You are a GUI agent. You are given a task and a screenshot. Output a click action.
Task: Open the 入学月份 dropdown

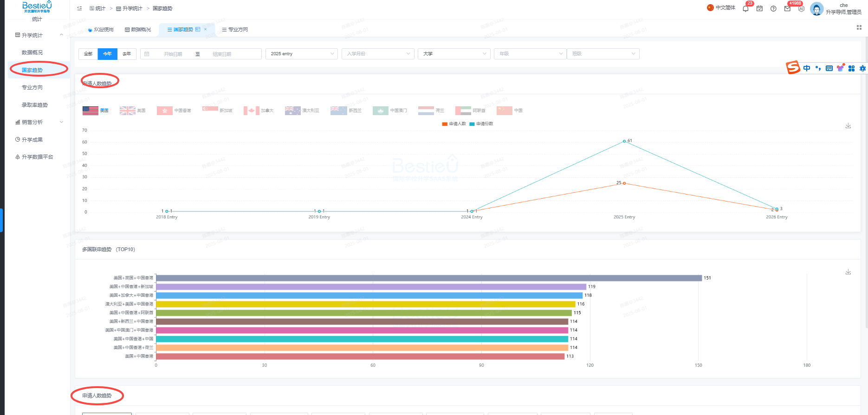click(x=377, y=54)
